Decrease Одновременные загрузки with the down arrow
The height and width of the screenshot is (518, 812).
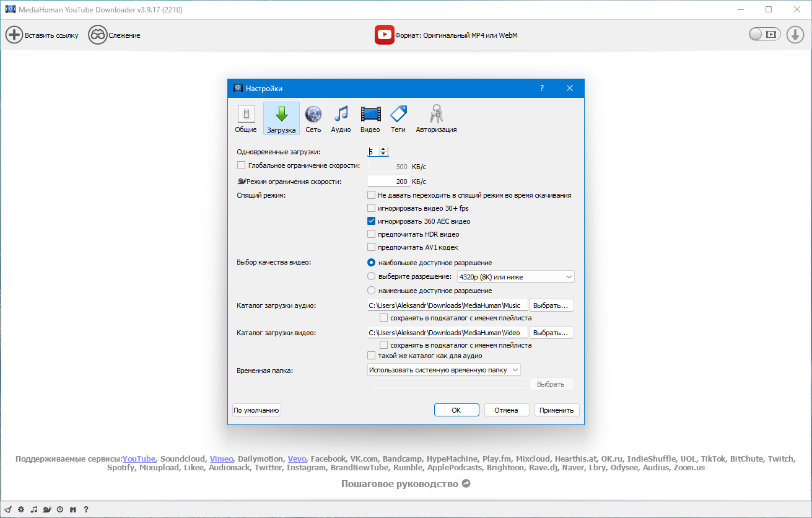click(383, 154)
